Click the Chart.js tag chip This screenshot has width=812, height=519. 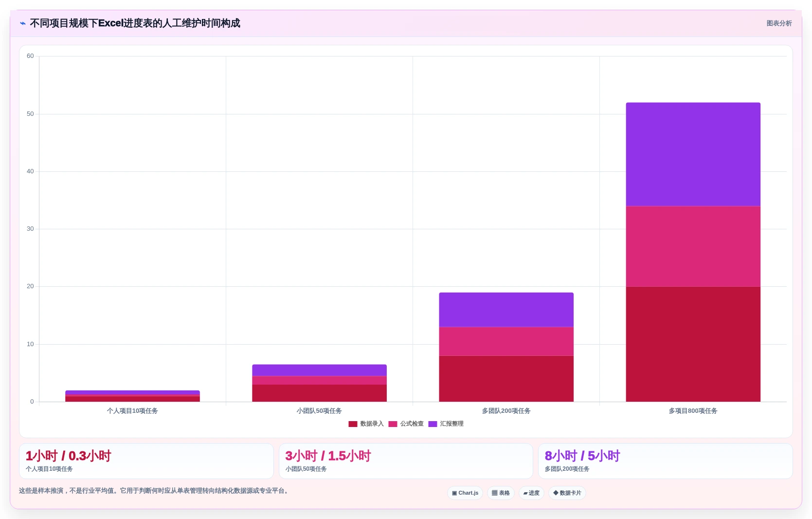pyautogui.click(x=465, y=493)
